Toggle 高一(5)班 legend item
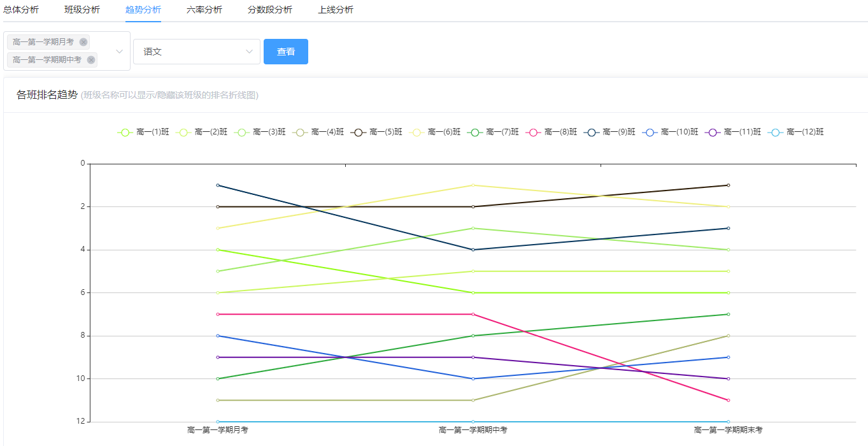Image resolution: width=868 pixels, height=446 pixels. tap(376, 132)
